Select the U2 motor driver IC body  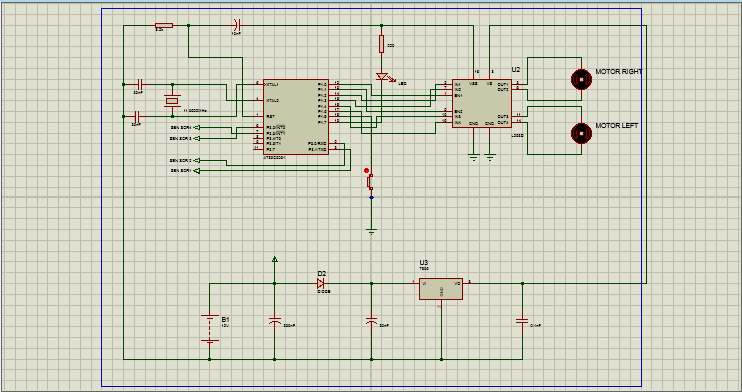click(482, 103)
